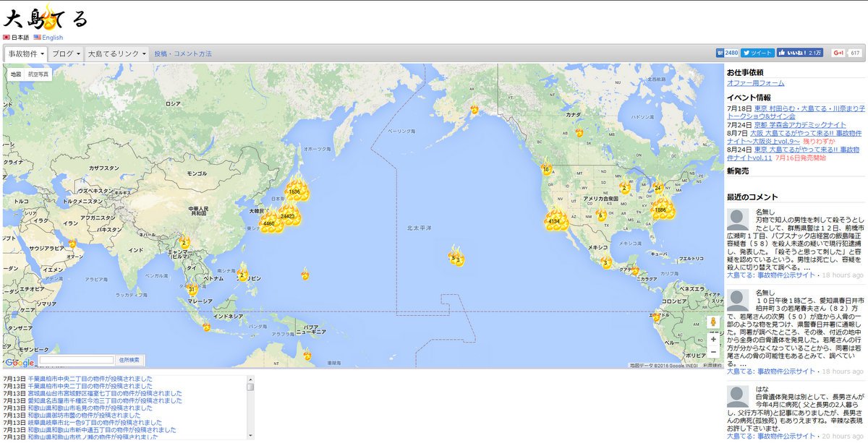The width and height of the screenshot is (868, 443).
Task: Open 和歌山県和歌山市新中通五丁目 post link
Action: (x=101, y=430)
